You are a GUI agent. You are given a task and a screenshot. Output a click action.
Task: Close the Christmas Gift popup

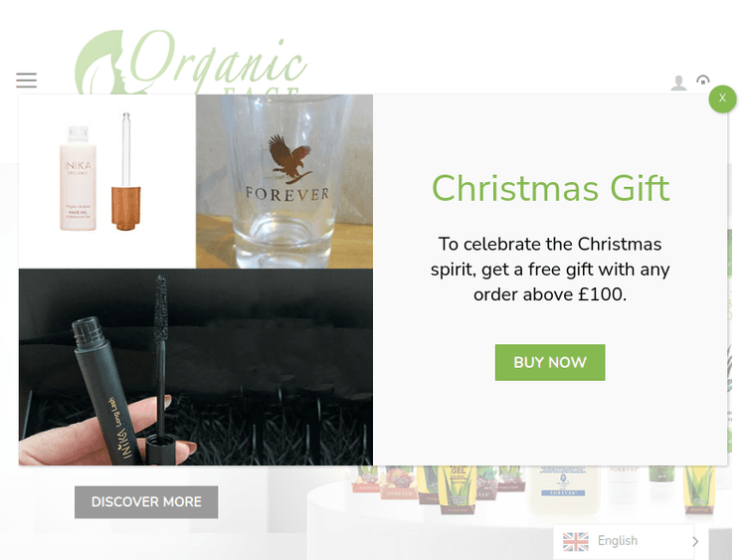(722, 98)
